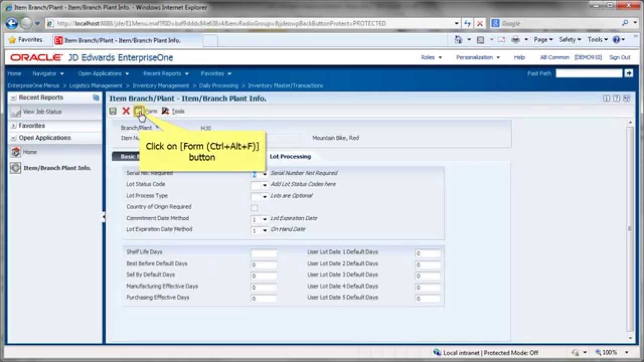
Task: Click the form's vertical scrollbar
Action: coord(630,229)
